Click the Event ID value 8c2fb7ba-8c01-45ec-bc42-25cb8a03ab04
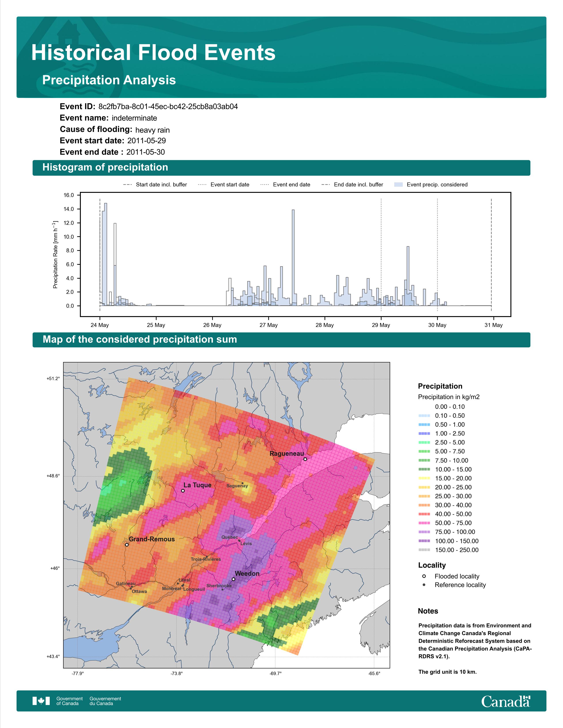563x728 pixels. coord(168,107)
